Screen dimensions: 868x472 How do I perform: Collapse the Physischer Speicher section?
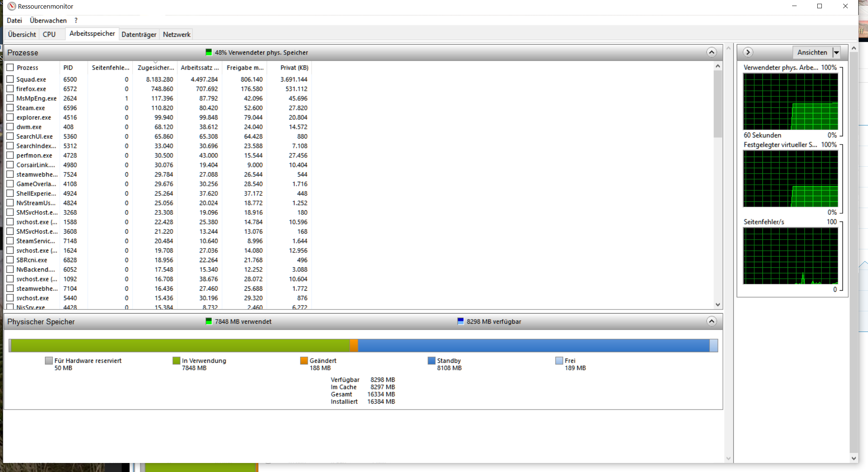tap(711, 321)
